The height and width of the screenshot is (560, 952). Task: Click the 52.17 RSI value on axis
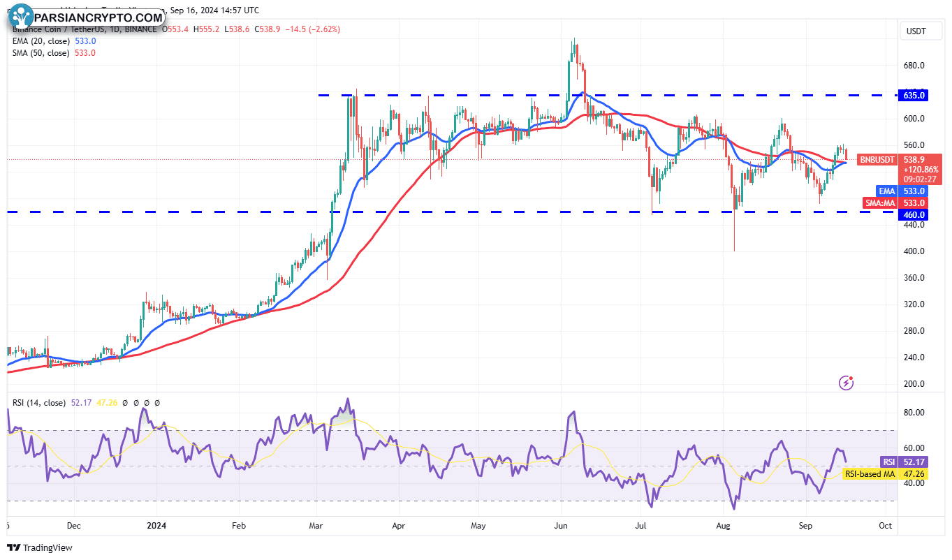coord(913,462)
